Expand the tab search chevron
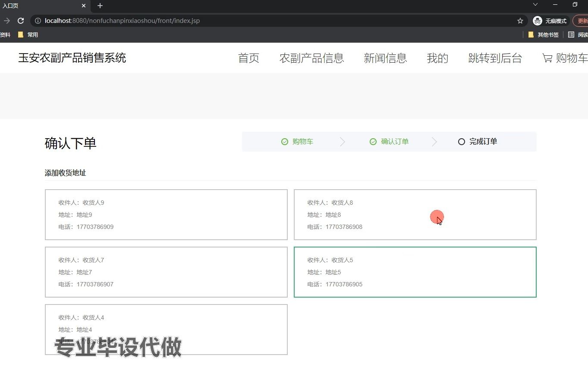 535,4
